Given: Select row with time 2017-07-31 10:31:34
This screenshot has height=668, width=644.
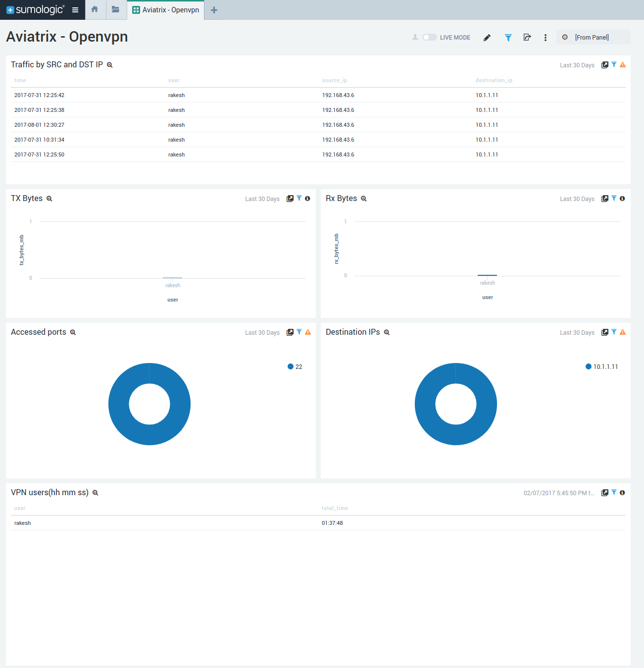Looking at the screenshot, I should pos(318,140).
